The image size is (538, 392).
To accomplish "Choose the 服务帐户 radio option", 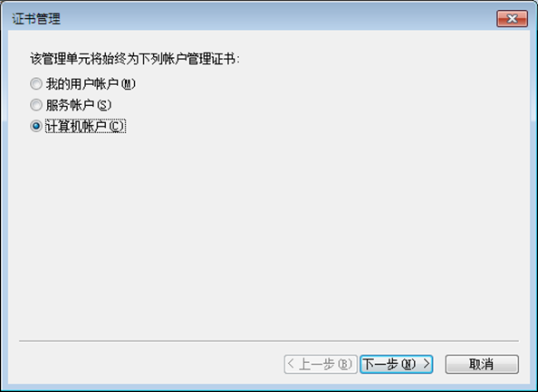I will click(x=36, y=105).
